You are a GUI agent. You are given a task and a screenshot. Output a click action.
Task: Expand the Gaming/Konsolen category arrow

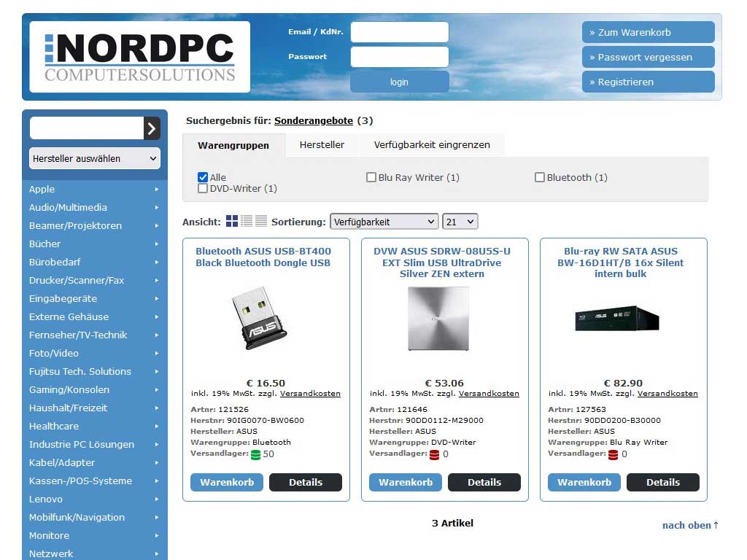[156, 390]
